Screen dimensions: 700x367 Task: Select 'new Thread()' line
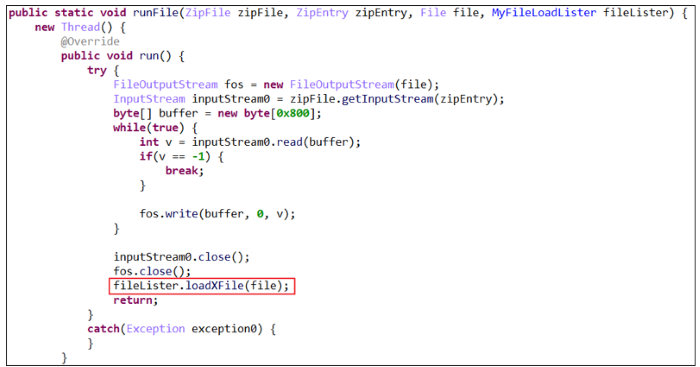(x=80, y=27)
